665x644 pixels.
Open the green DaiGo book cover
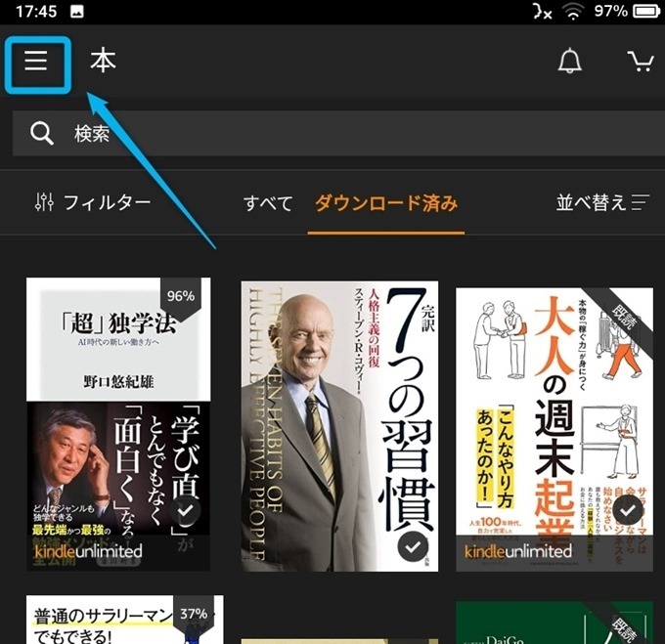(x=554, y=623)
